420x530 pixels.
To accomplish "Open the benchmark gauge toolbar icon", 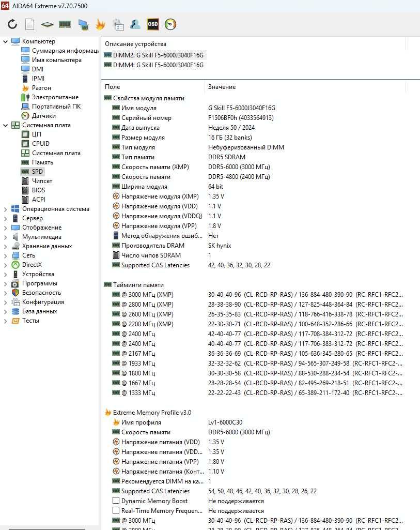I will pos(170,24).
